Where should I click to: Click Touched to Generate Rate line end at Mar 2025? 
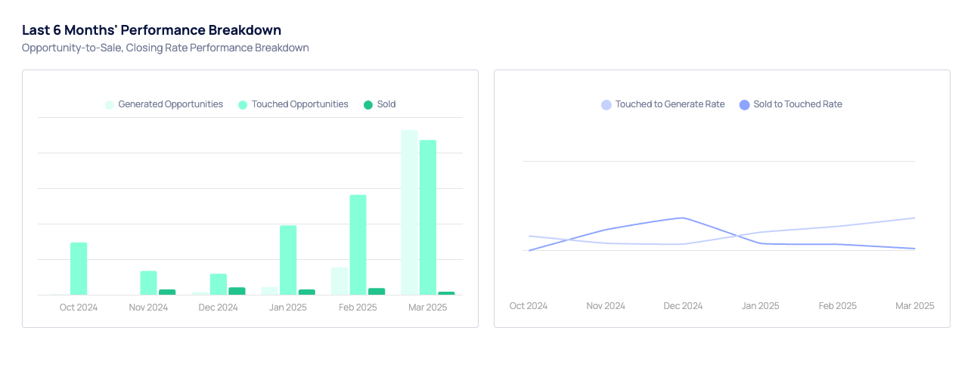pyautogui.click(x=914, y=218)
